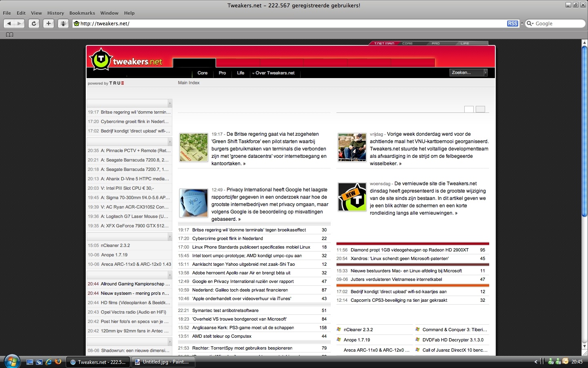Click Show Desktop in the quick launch
Screen dimensions: 588x368
coord(29,362)
